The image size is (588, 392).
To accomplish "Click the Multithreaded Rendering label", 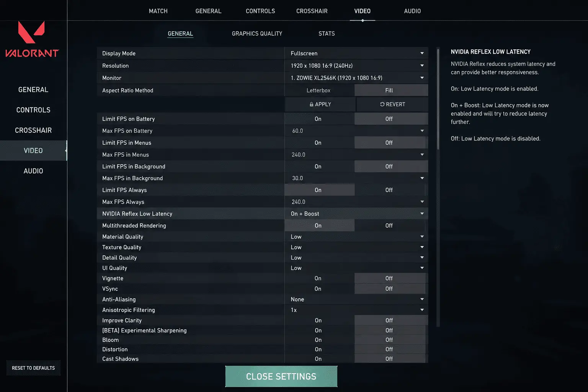I will tap(134, 225).
